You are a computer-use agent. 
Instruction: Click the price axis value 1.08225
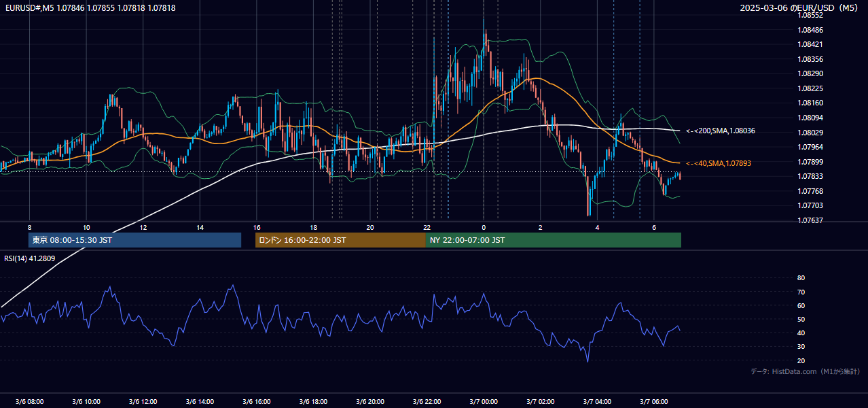(811, 88)
